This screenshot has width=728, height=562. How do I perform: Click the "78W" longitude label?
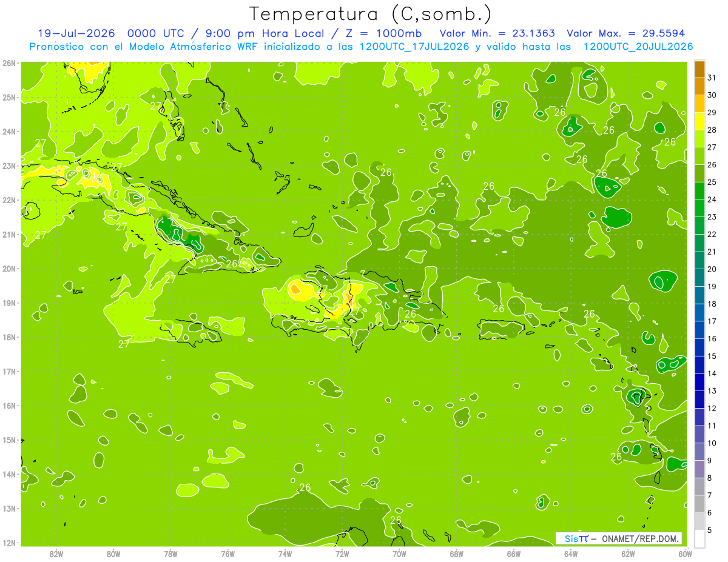pyautogui.click(x=170, y=554)
